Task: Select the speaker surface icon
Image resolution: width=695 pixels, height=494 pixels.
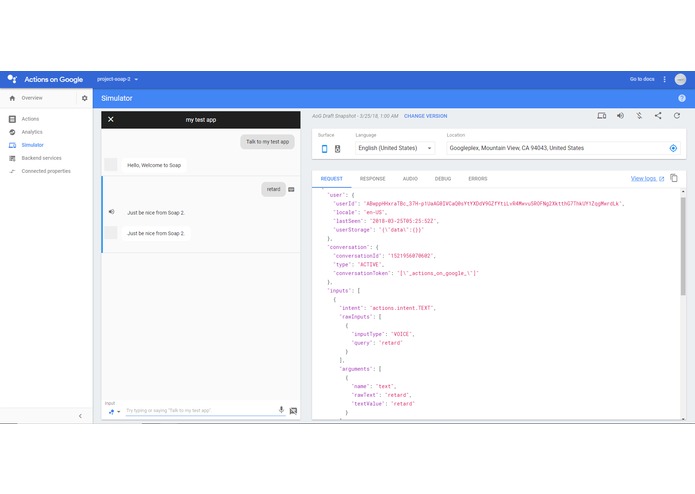Action: tap(337, 149)
